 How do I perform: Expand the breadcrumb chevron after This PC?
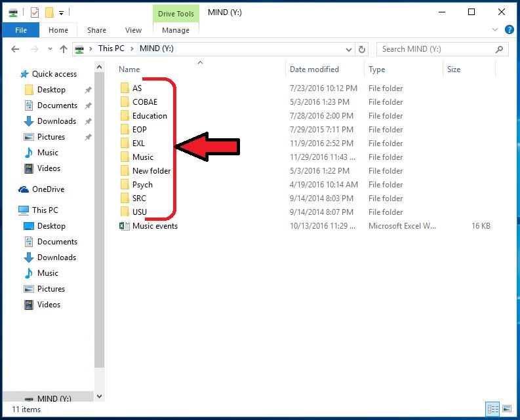coord(132,48)
